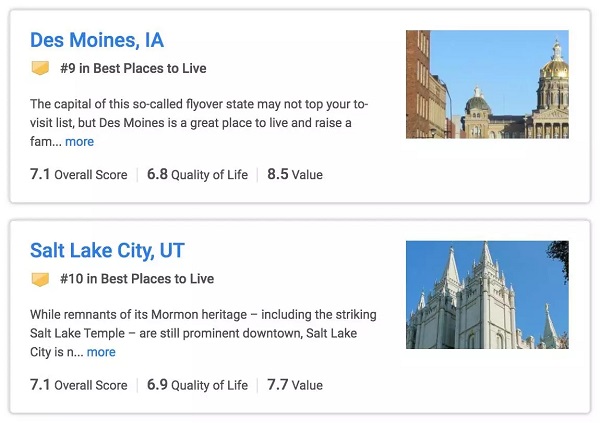Click Des Moines 8.5 Value score

[295, 175]
